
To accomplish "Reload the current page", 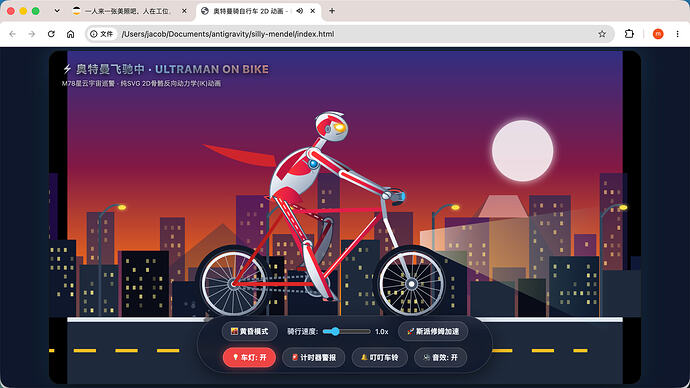I will (x=51, y=34).
